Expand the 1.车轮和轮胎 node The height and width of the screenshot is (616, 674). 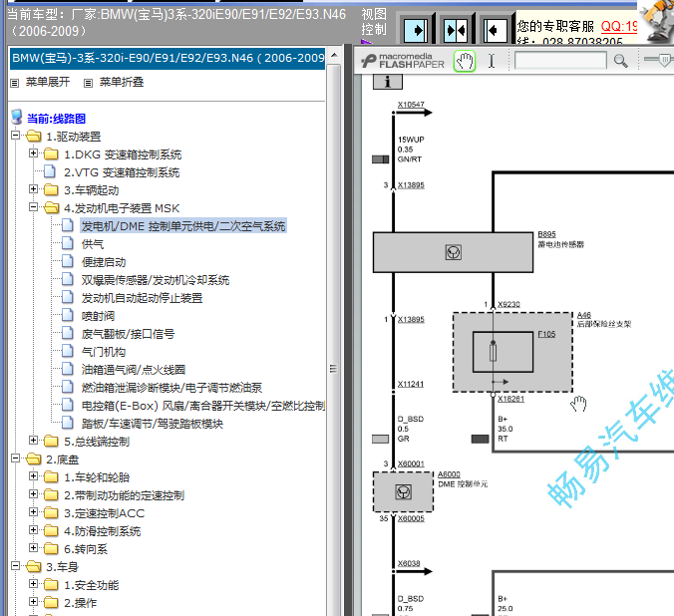(34, 476)
